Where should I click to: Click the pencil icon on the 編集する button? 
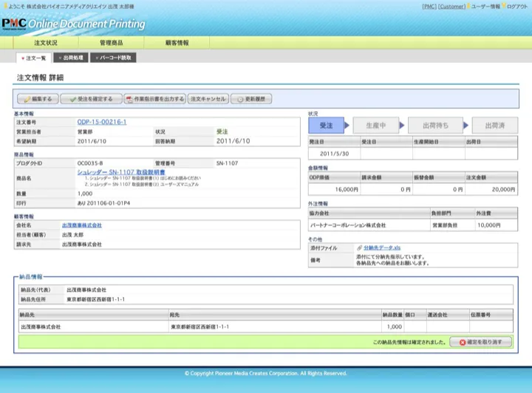[x=27, y=99]
